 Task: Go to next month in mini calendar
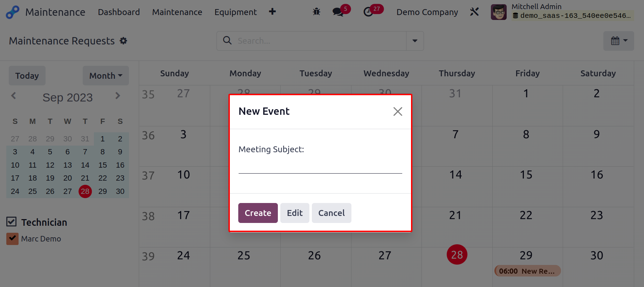tap(118, 96)
